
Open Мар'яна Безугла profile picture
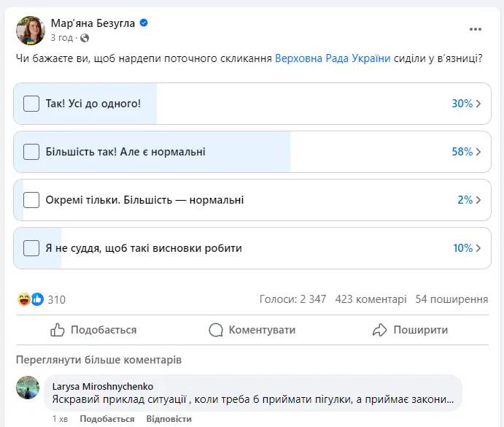(x=31, y=29)
